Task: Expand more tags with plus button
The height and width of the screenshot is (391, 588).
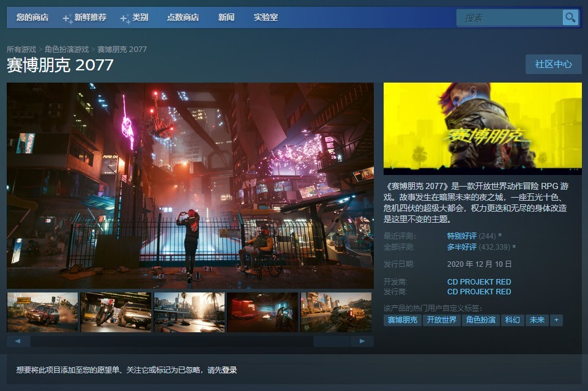Action: [x=557, y=320]
